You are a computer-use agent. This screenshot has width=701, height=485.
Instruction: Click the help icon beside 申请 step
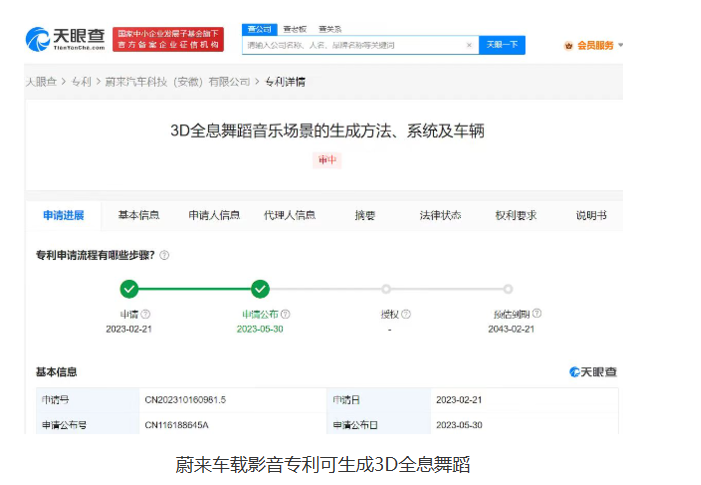point(146,314)
